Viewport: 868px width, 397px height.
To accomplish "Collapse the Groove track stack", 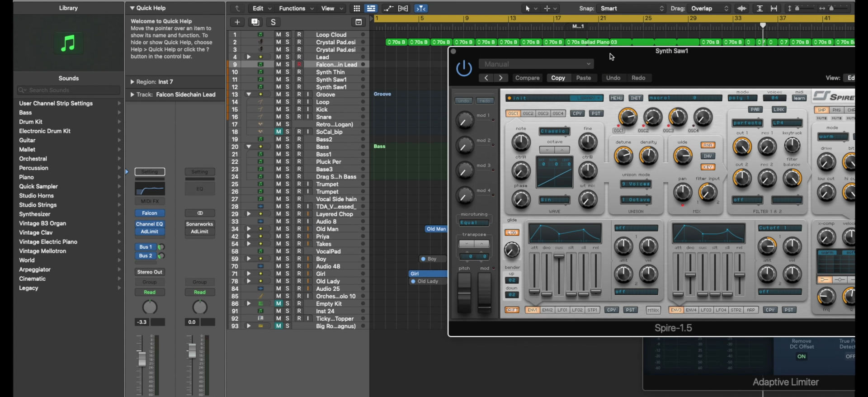I will coord(249,95).
